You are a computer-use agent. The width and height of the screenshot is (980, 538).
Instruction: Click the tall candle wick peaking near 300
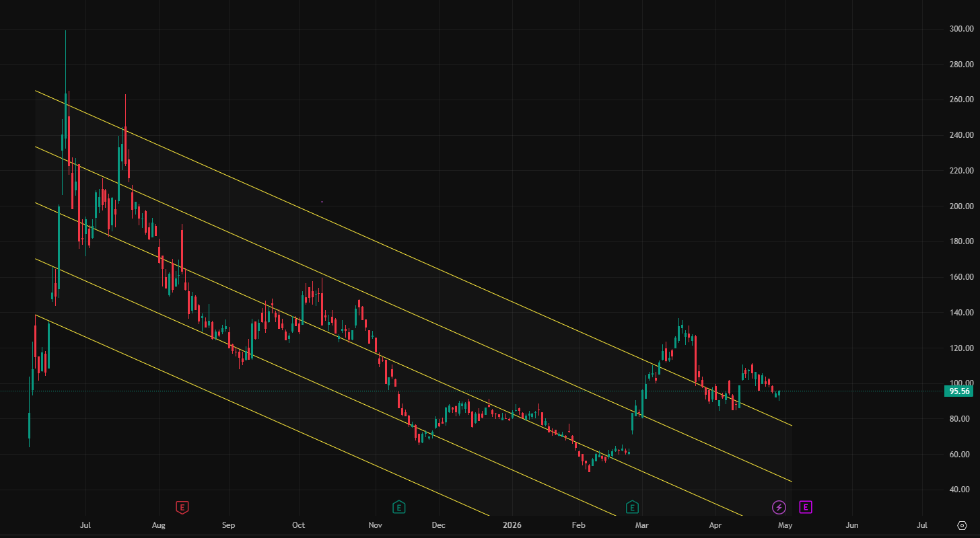pyautogui.click(x=65, y=54)
